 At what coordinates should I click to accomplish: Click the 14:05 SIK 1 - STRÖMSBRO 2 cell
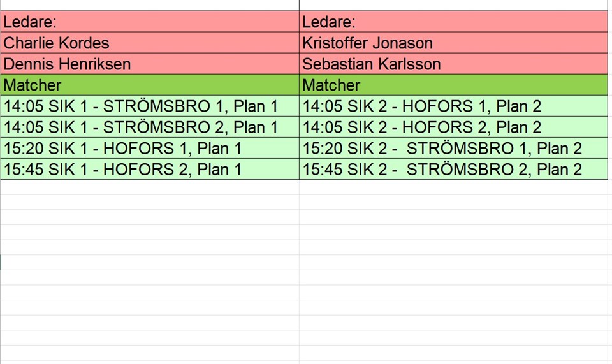click(150, 127)
